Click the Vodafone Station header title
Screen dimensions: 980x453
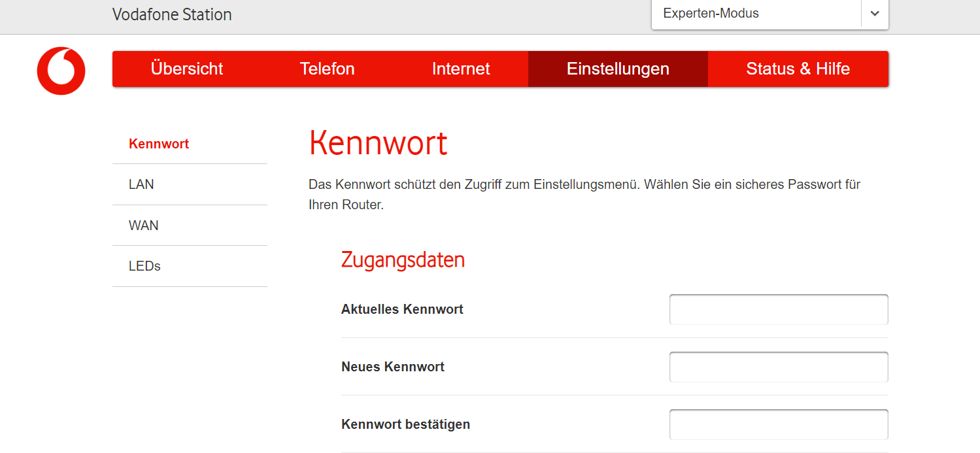click(172, 14)
